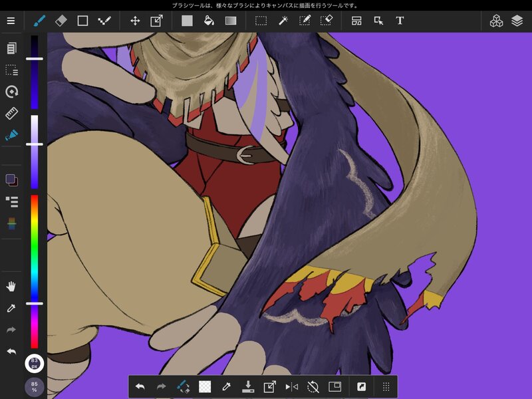Open the foreground/background color swatch
Screen dimensions: 532x399
coord(12,180)
